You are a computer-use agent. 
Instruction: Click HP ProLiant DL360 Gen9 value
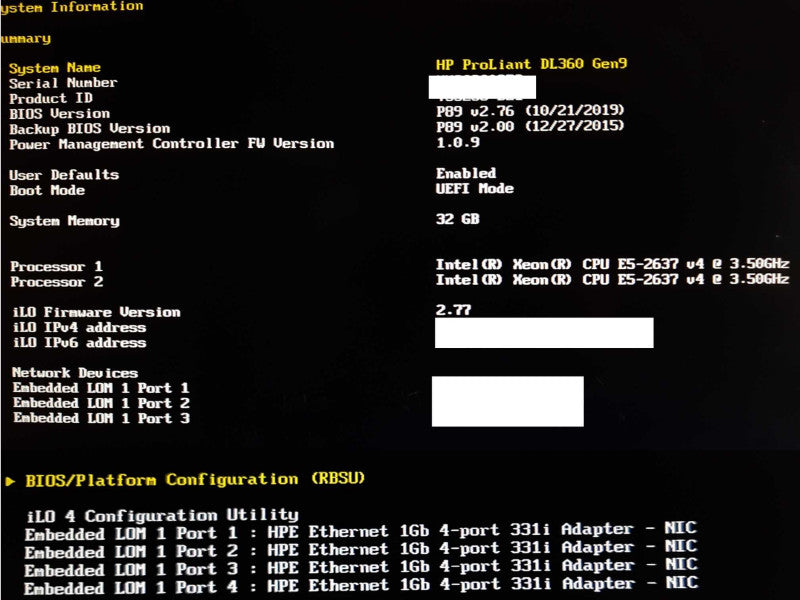click(x=531, y=64)
